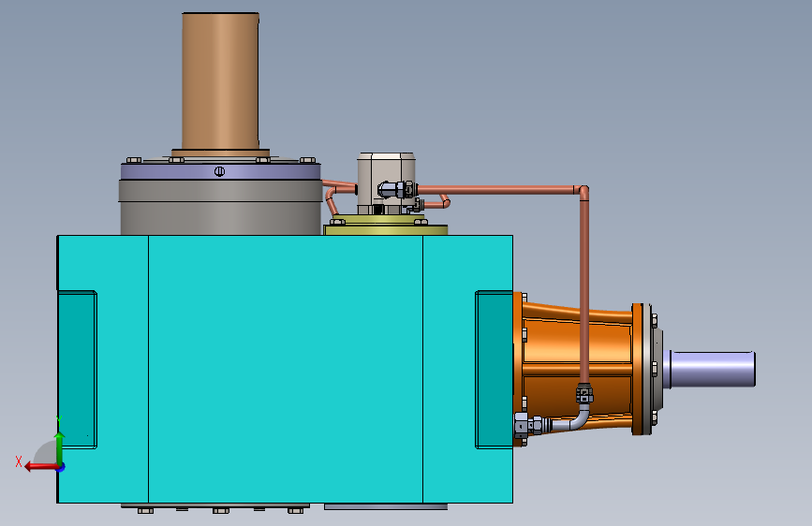Select the purple output shaft at far right
This screenshot has width=812, height=526.
712,369
